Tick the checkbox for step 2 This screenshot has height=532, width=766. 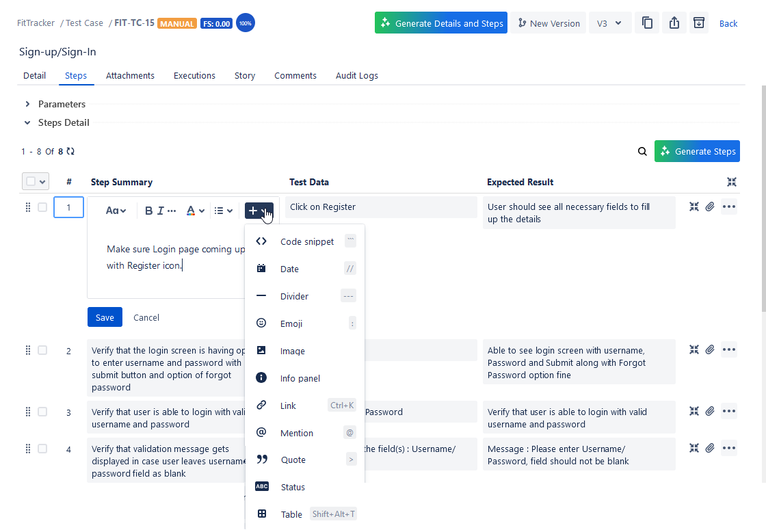(x=42, y=349)
